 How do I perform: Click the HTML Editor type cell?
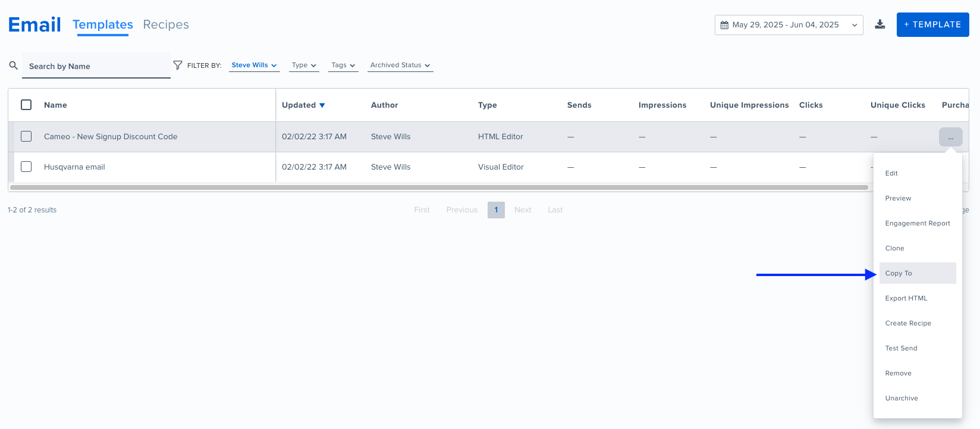pos(501,137)
